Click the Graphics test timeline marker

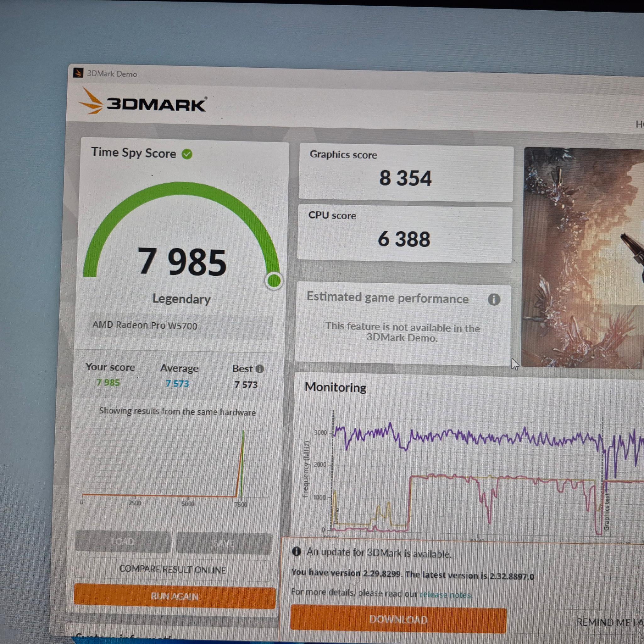pos(606,512)
